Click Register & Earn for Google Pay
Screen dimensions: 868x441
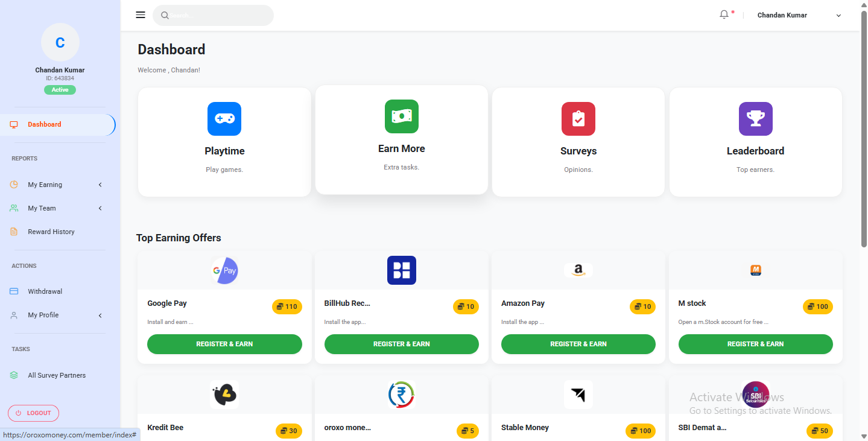tap(224, 344)
